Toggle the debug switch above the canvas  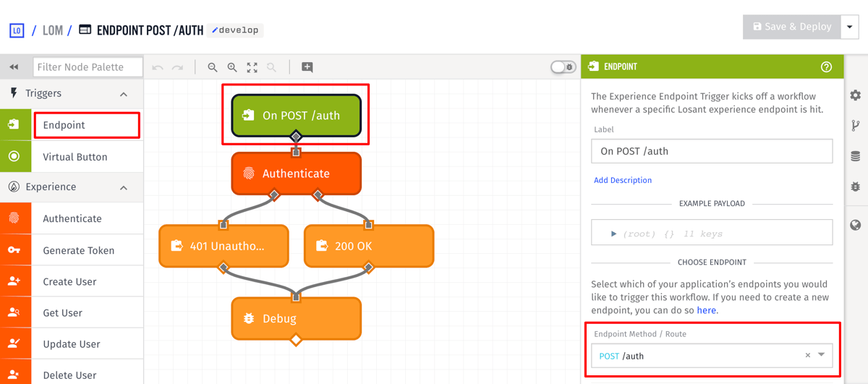pyautogui.click(x=563, y=67)
